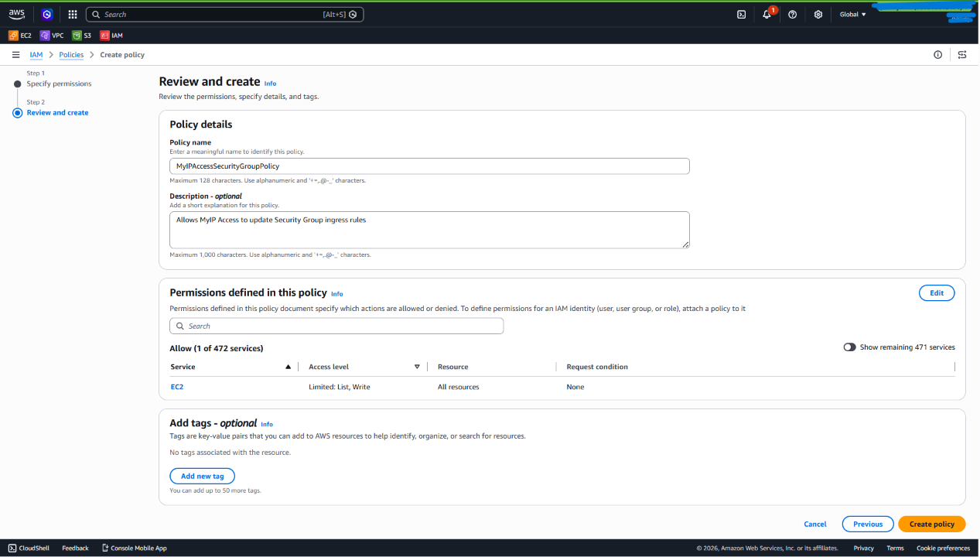Open the notifications bell icon
This screenshot has height=557, width=980.
(x=767, y=14)
